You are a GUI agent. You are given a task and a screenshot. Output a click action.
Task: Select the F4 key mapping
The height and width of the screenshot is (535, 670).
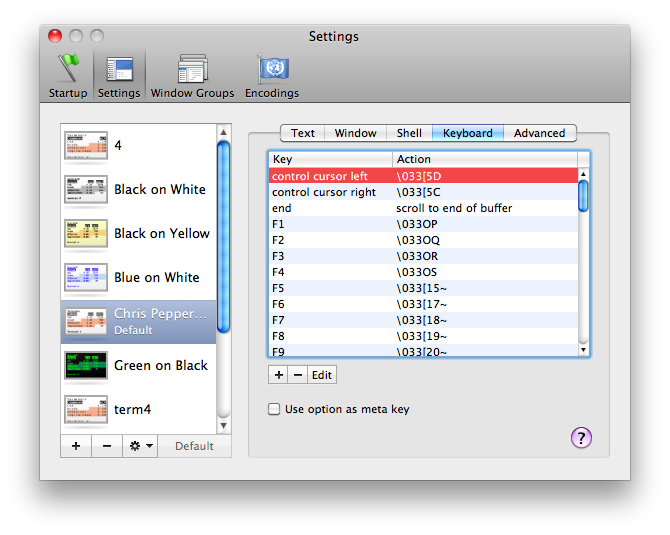[x=423, y=272]
